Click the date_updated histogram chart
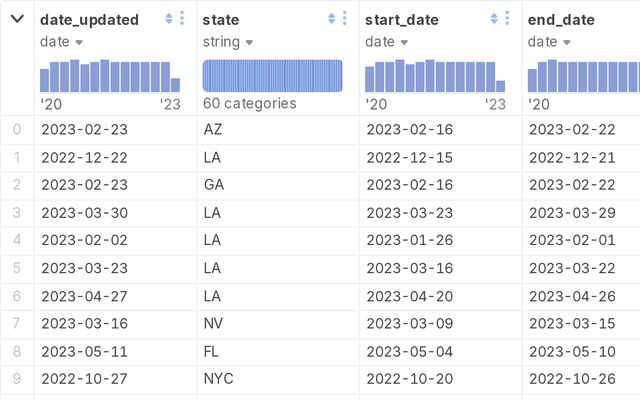 110,76
